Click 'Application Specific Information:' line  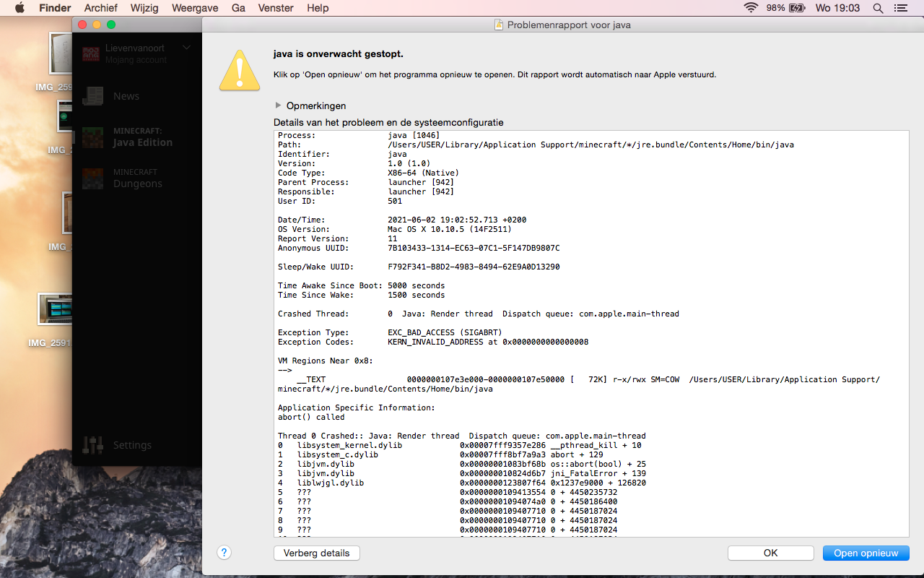click(357, 407)
